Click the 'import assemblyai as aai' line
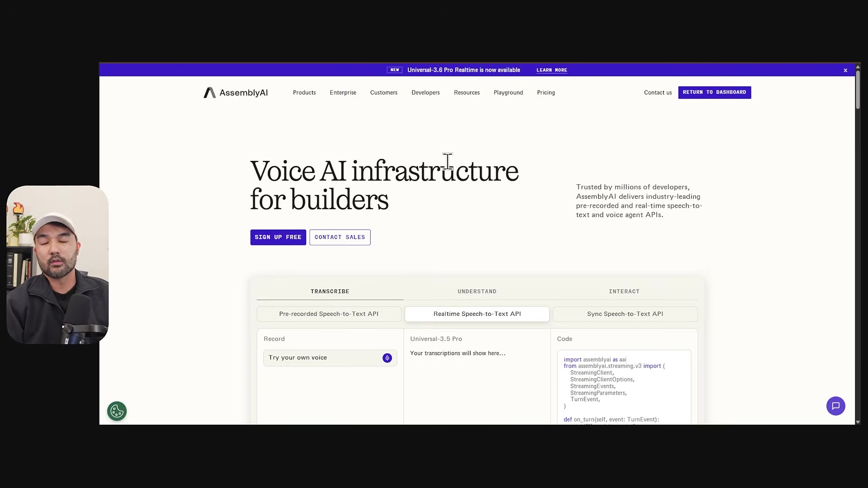The width and height of the screenshot is (868, 488). pyautogui.click(x=595, y=360)
